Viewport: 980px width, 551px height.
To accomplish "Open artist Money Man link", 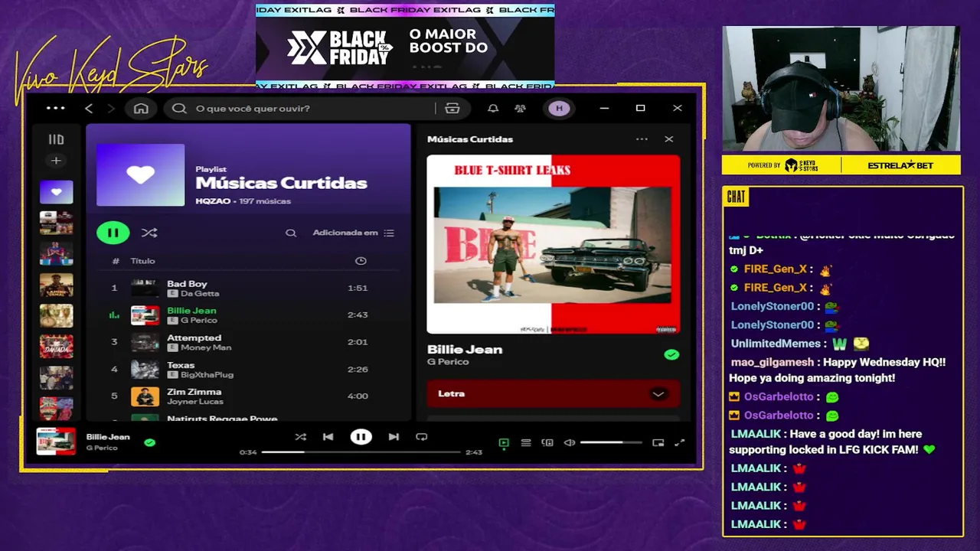I will 206,347.
